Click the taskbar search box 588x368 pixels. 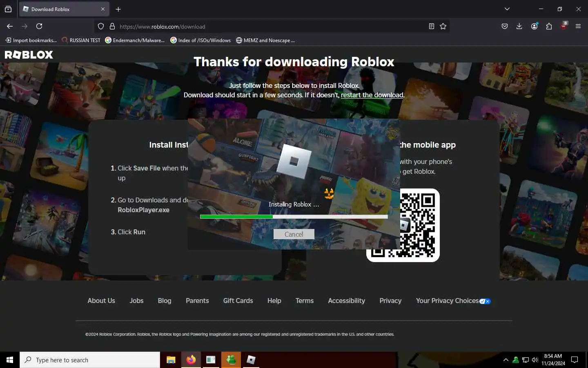[x=90, y=360]
